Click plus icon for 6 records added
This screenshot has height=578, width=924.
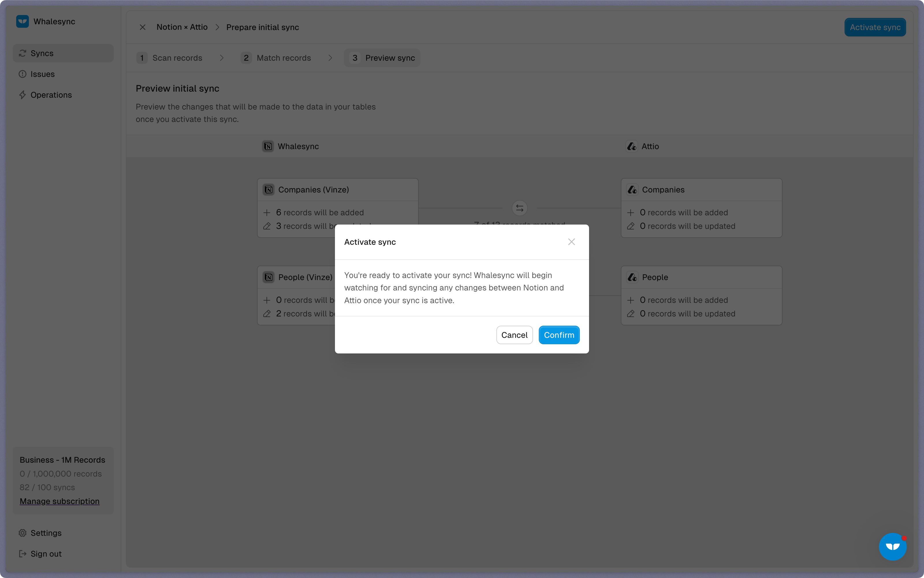267,212
